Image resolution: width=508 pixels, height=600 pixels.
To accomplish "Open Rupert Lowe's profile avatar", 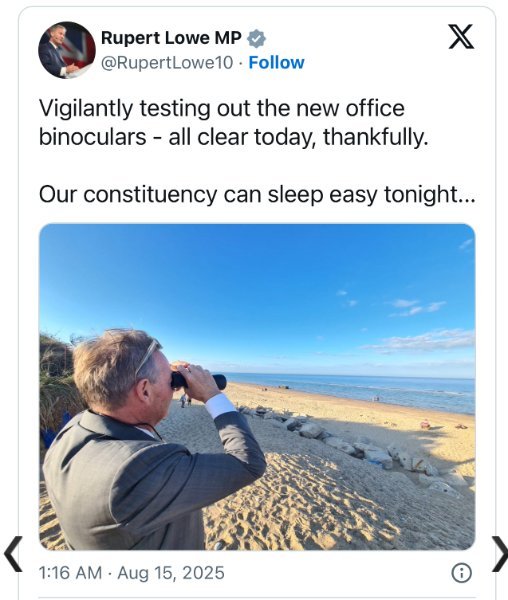I will click(x=67, y=50).
